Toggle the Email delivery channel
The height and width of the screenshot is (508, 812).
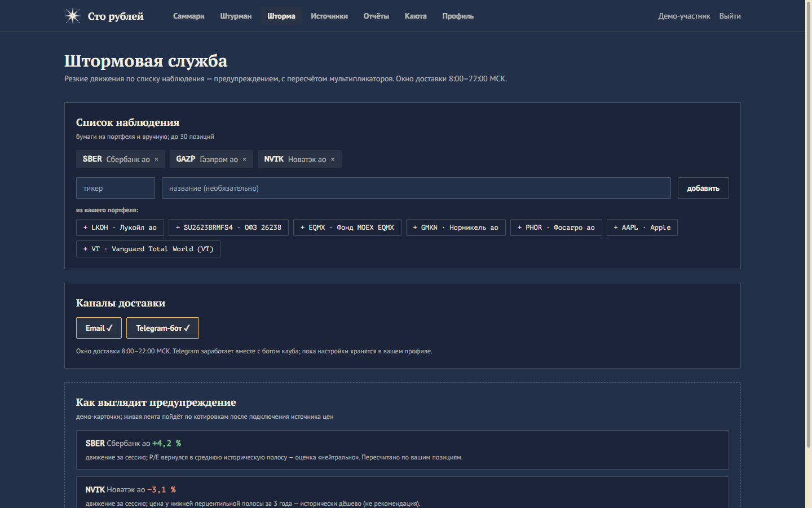coord(99,328)
